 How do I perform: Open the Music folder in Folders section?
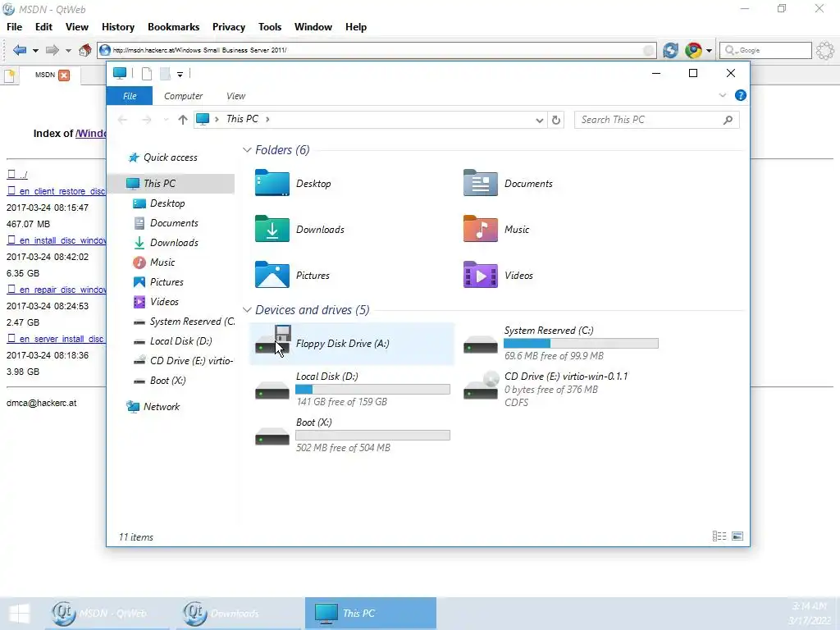pos(480,230)
